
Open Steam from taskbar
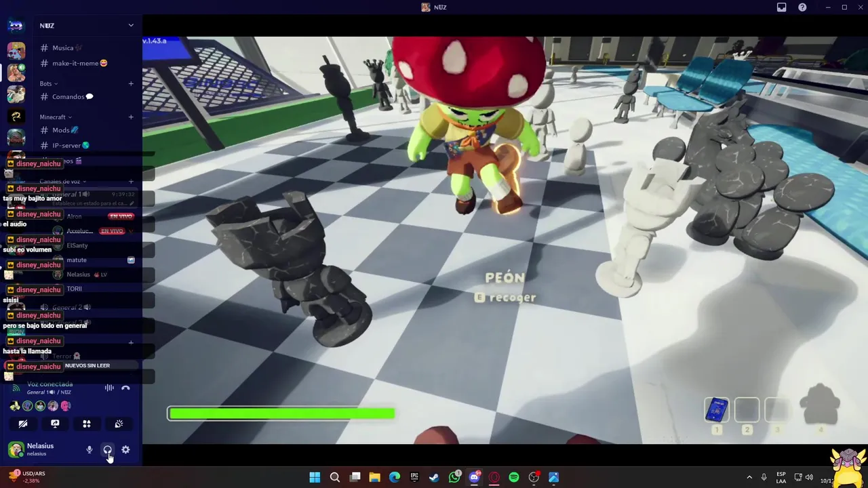tap(434, 477)
